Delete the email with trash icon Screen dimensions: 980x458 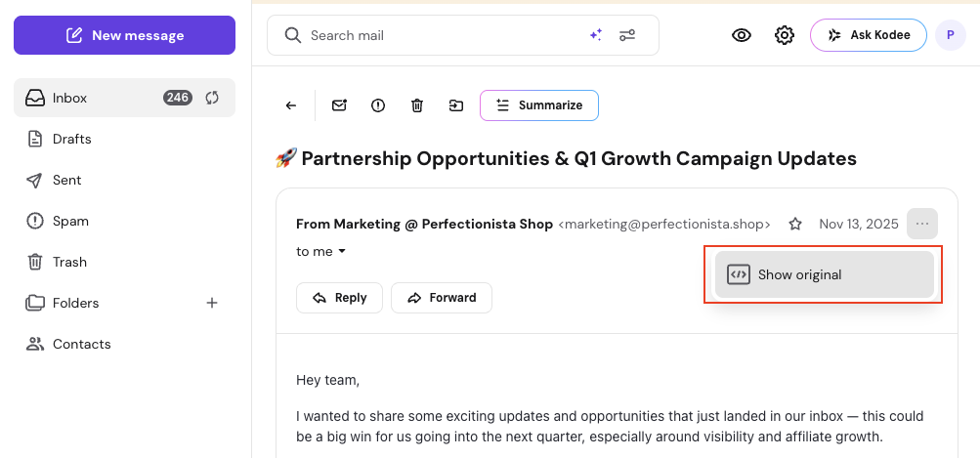417,105
